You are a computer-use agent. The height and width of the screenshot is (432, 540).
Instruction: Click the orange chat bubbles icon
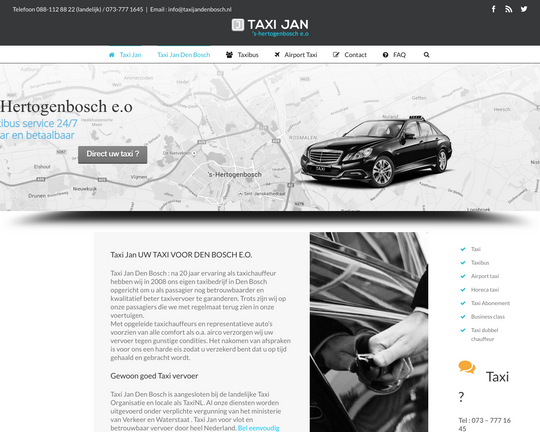pos(467,367)
